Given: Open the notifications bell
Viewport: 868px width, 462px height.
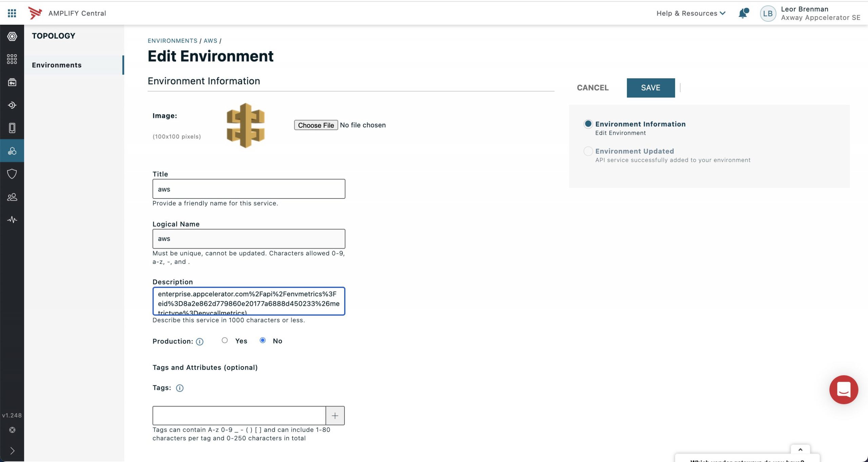Looking at the screenshot, I should click(743, 13).
